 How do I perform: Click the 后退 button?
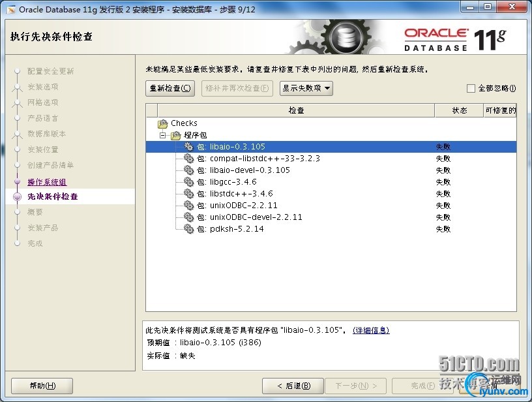[x=293, y=386]
